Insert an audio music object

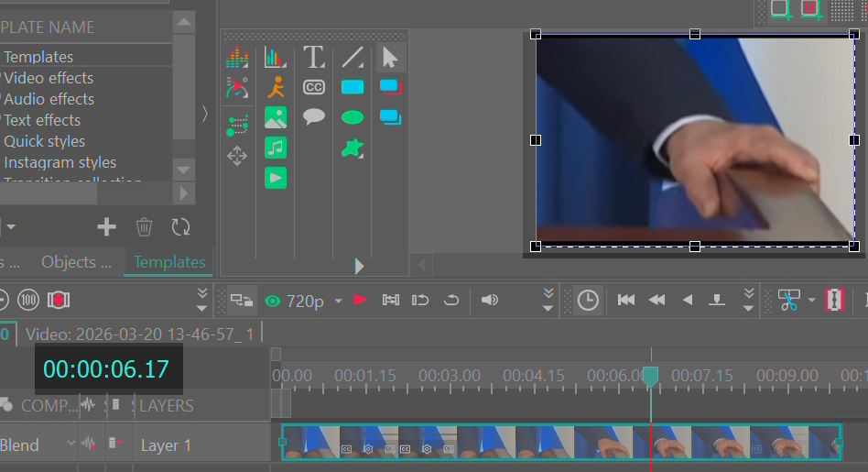click(275, 148)
